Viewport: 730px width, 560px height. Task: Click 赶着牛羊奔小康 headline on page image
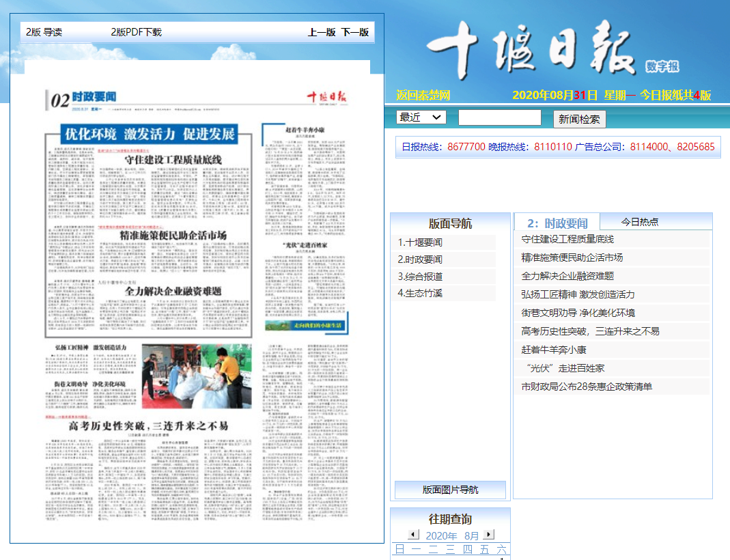[x=305, y=130]
